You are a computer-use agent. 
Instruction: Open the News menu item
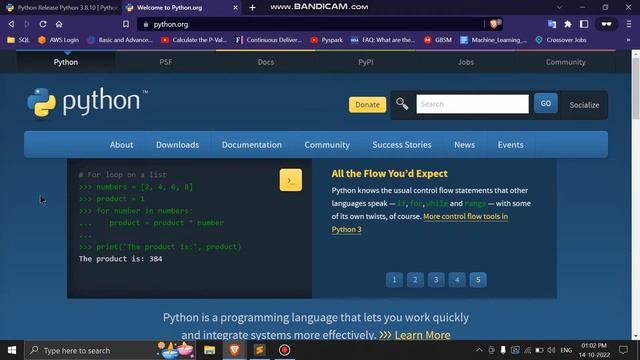point(464,145)
